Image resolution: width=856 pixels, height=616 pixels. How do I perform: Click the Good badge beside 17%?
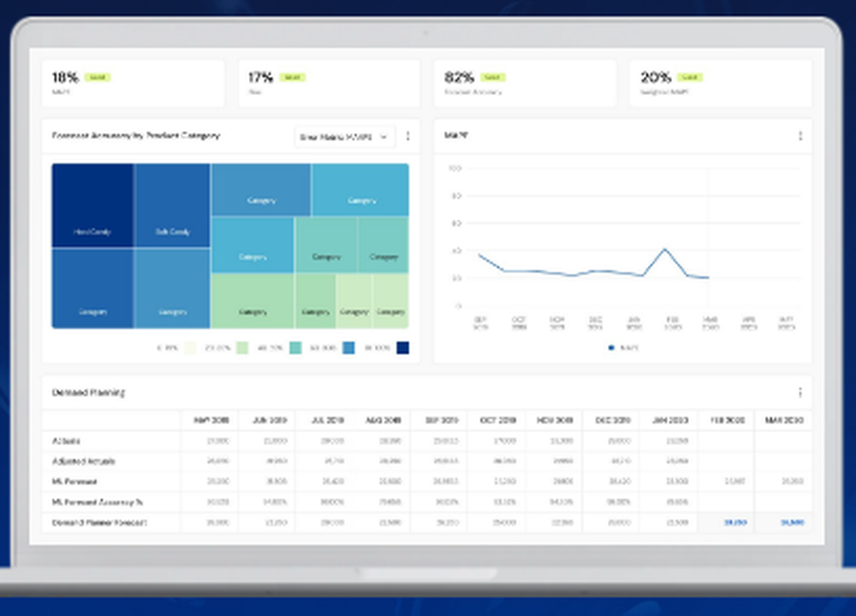coord(293,78)
